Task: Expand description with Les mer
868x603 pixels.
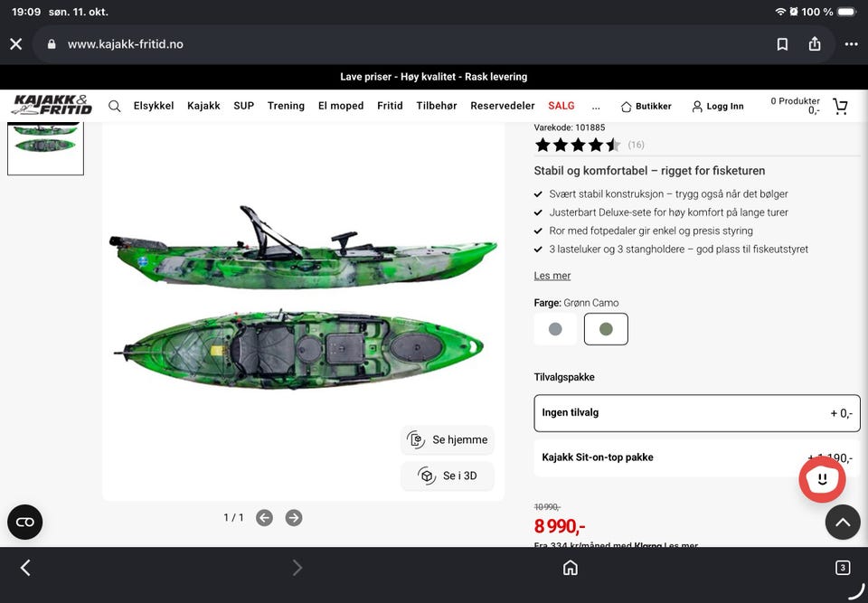Action: coord(552,276)
